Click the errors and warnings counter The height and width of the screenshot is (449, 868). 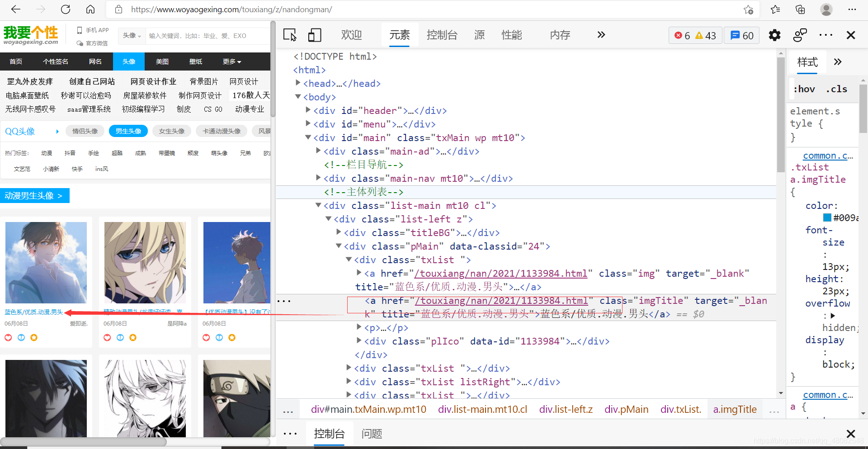click(695, 35)
